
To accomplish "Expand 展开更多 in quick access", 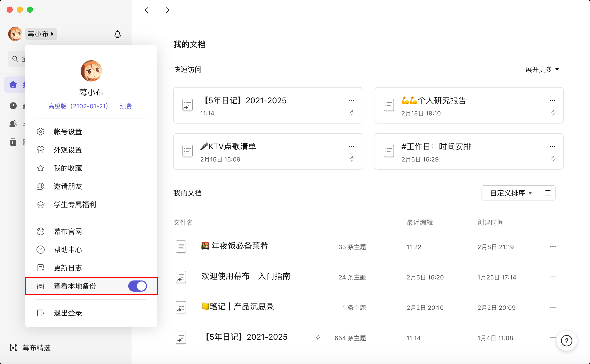I will coord(542,70).
